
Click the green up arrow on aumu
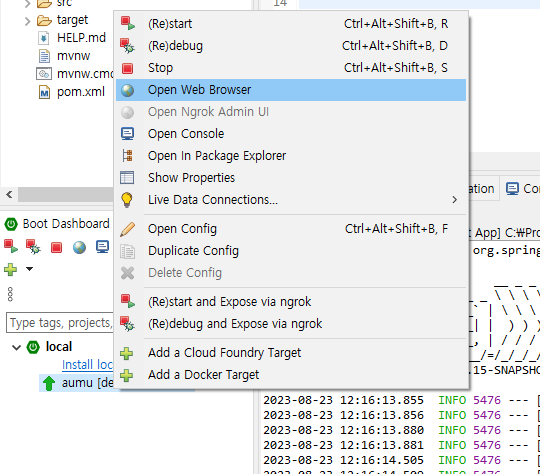pyautogui.click(x=49, y=383)
